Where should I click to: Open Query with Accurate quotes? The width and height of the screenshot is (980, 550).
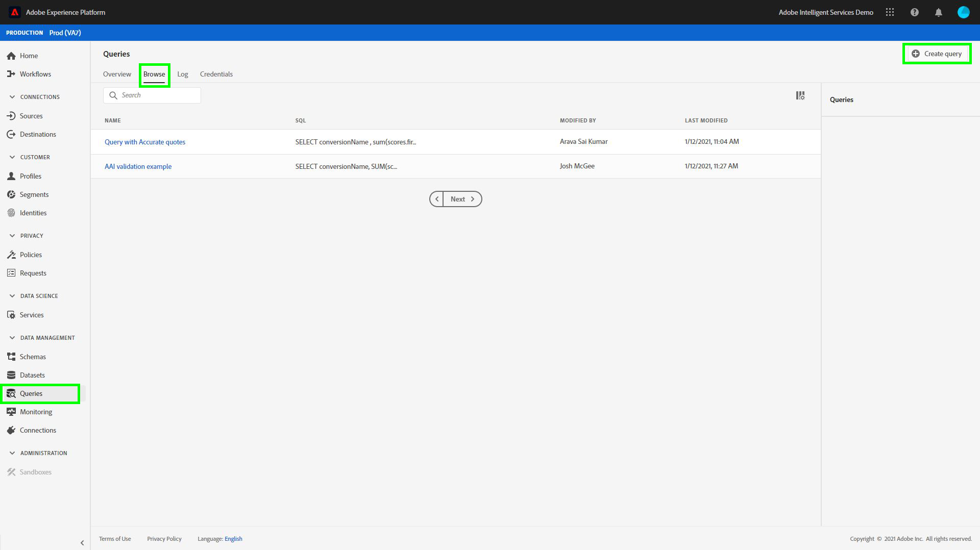pos(145,142)
